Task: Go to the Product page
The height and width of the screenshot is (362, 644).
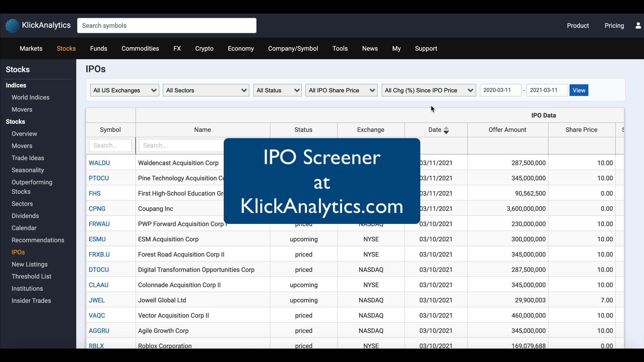Action: pyautogui.click(x=578, y=25)
